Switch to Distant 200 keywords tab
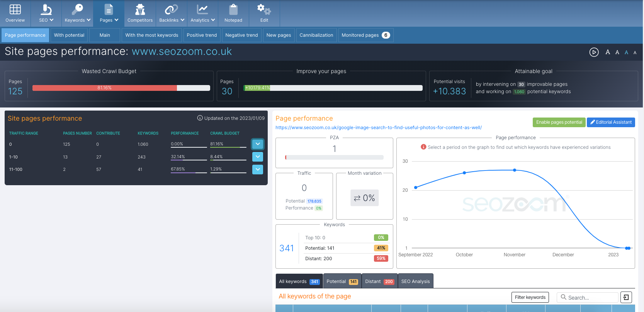Image resolution: width=644 pixels, height=312 pixels. click(380, 281)
